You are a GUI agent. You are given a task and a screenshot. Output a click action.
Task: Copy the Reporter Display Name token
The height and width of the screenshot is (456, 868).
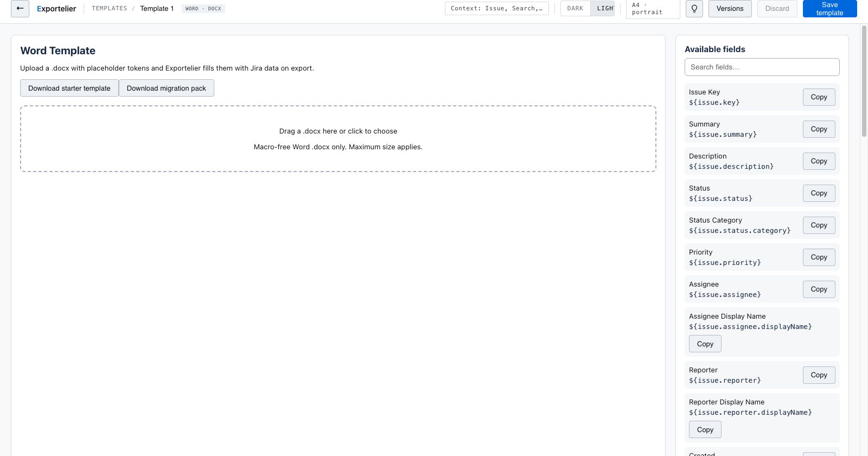click(x=705, y=430)
